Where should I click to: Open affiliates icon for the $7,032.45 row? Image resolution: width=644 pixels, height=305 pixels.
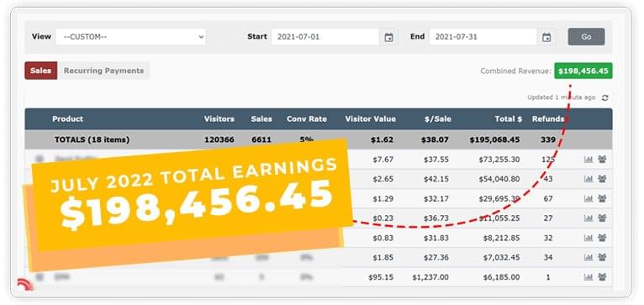pos(602,257)
